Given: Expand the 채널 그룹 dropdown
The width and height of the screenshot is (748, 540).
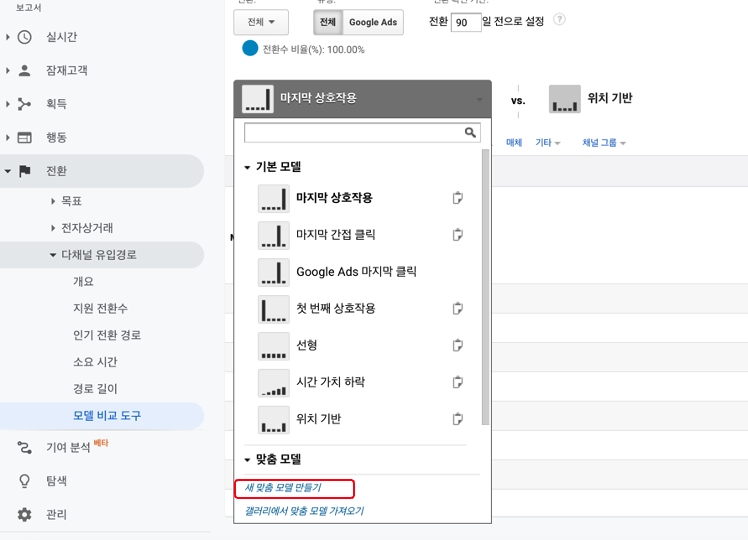Looking at the screenshot, I should [x=604, y=143].
